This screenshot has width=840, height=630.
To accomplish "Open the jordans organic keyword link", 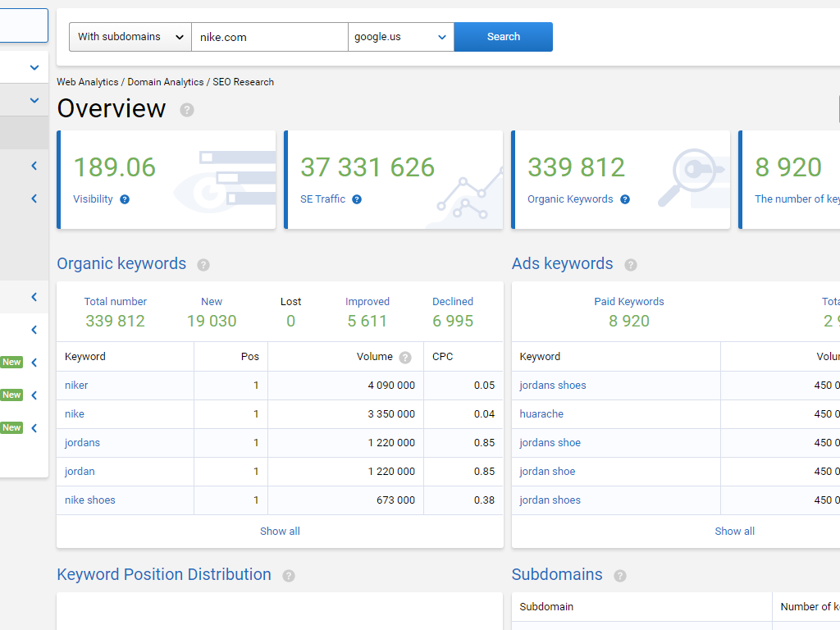I will [82, 443].
